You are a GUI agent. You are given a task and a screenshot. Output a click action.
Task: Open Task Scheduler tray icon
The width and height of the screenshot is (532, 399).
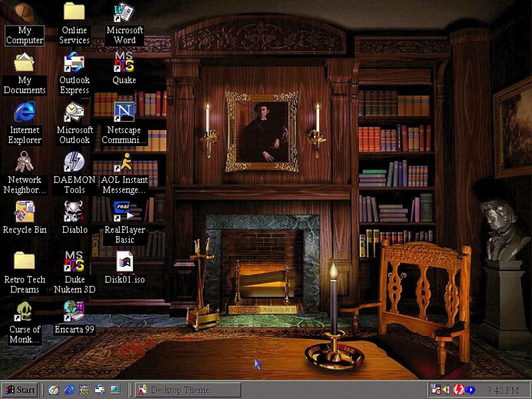click(x=436, y=390)
